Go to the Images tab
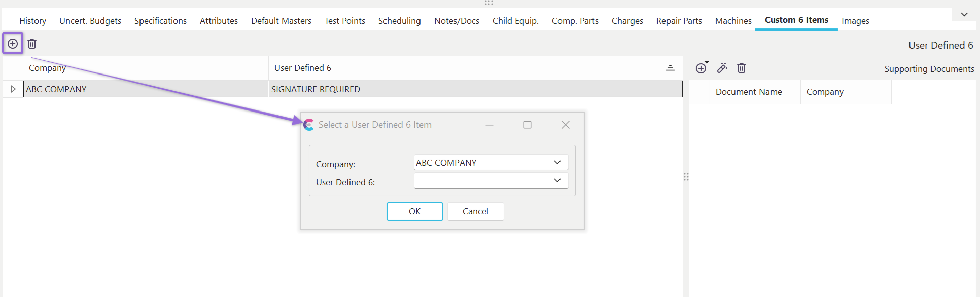 coord(855,21)
